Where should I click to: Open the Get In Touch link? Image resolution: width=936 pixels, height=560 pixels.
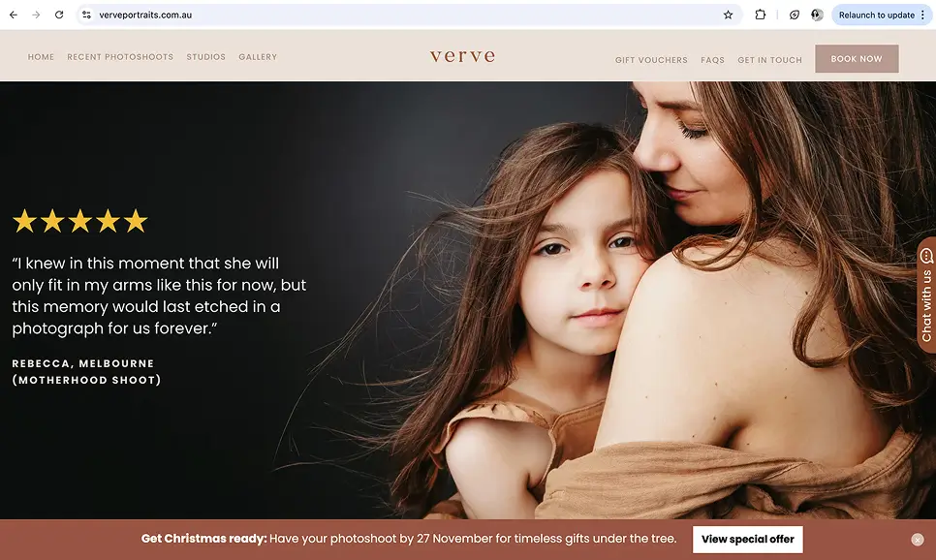(769, 60)
